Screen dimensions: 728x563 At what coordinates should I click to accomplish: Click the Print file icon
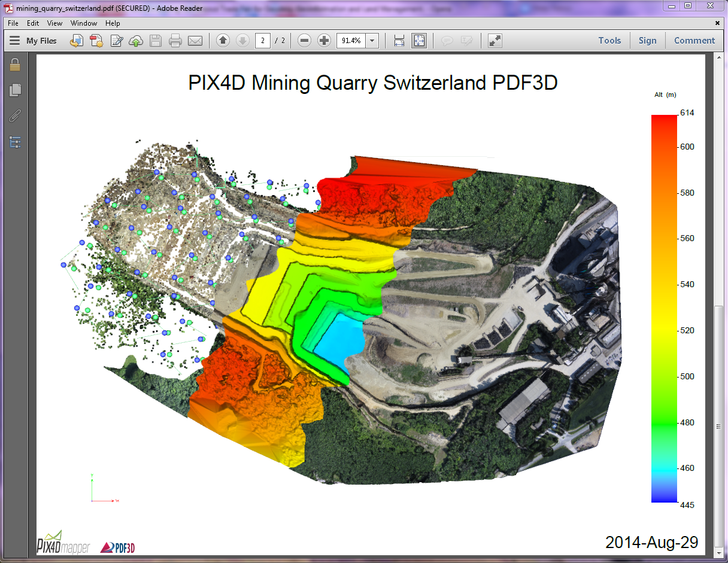(175, 41)
